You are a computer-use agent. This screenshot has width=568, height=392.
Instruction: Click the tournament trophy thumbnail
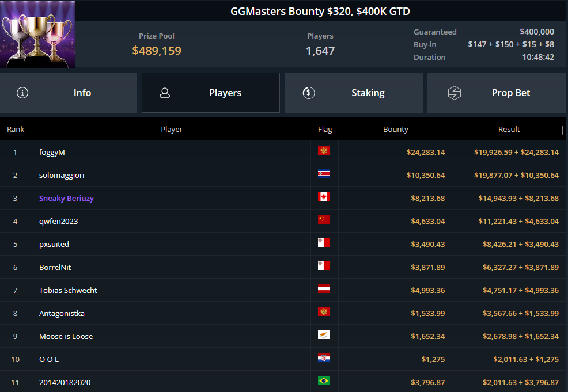pyautogui.click(x=37, y=34)
